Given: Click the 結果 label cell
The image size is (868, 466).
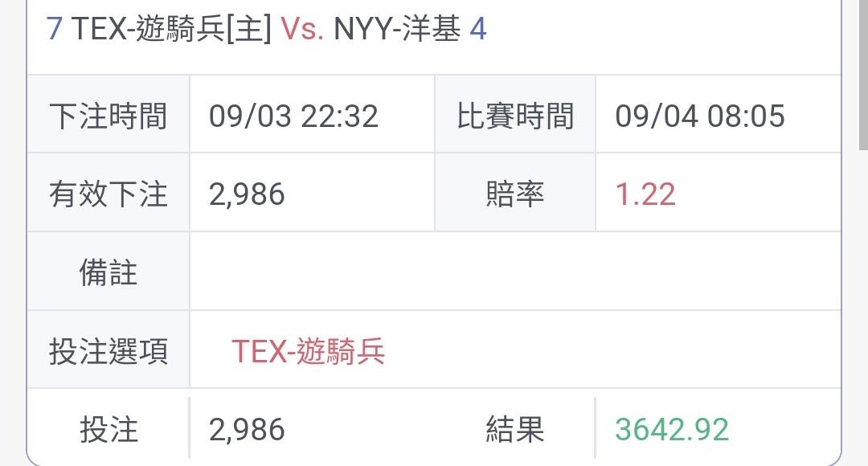Looking at the screenshot, I should point(515,430).
